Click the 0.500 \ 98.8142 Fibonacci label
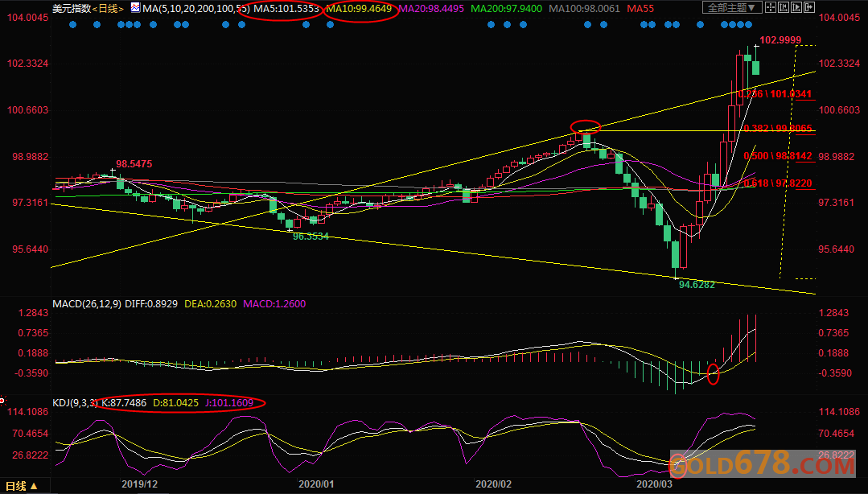The height and width of the screenshot is (494, 868). [778, 156]
